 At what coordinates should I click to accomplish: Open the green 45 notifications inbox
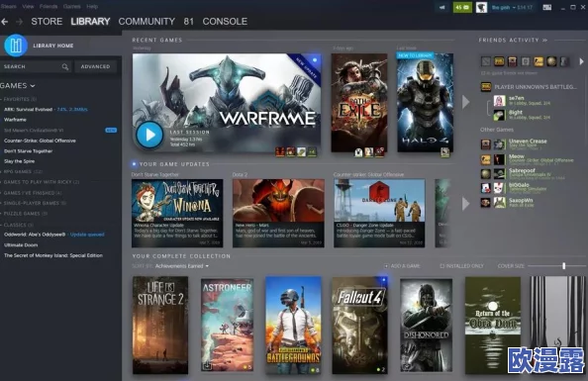tap(462, 7)
